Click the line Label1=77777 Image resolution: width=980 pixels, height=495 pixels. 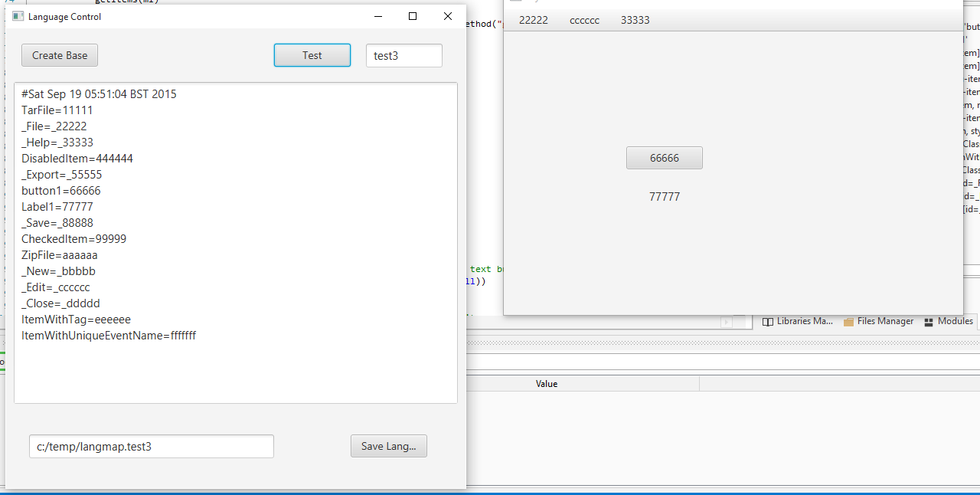click(x=57, y=207)
